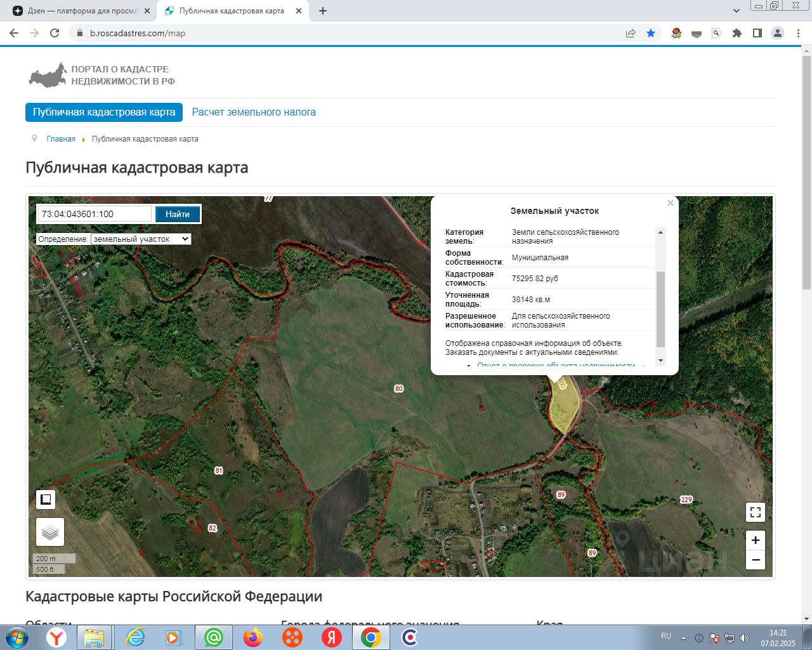Screen dimensions: 812x650
Task: Click the 38148 кв.м area value
Action: (x=531, y=300)
